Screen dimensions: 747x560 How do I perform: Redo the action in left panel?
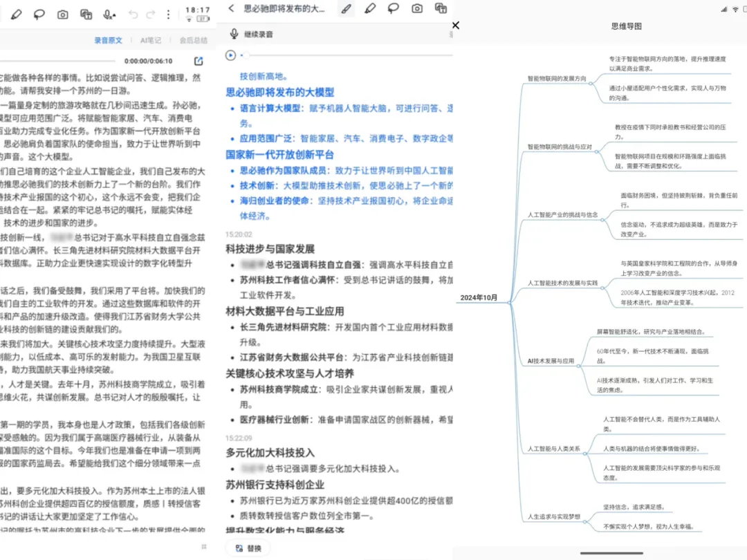coord(151,15)
